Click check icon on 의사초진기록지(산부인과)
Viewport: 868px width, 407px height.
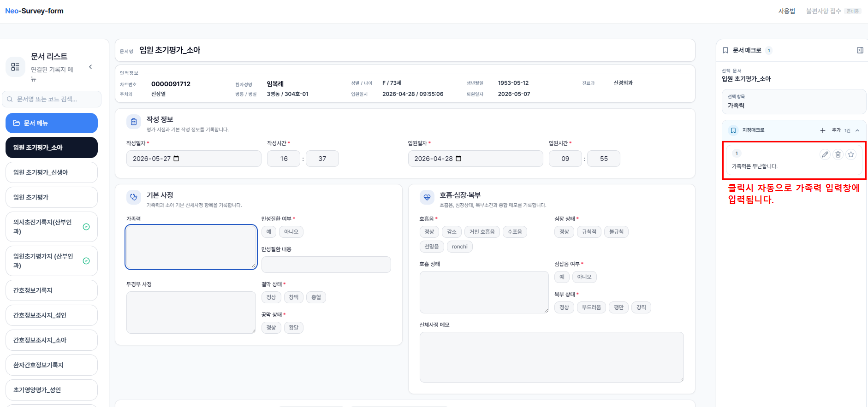pos(86,227)
